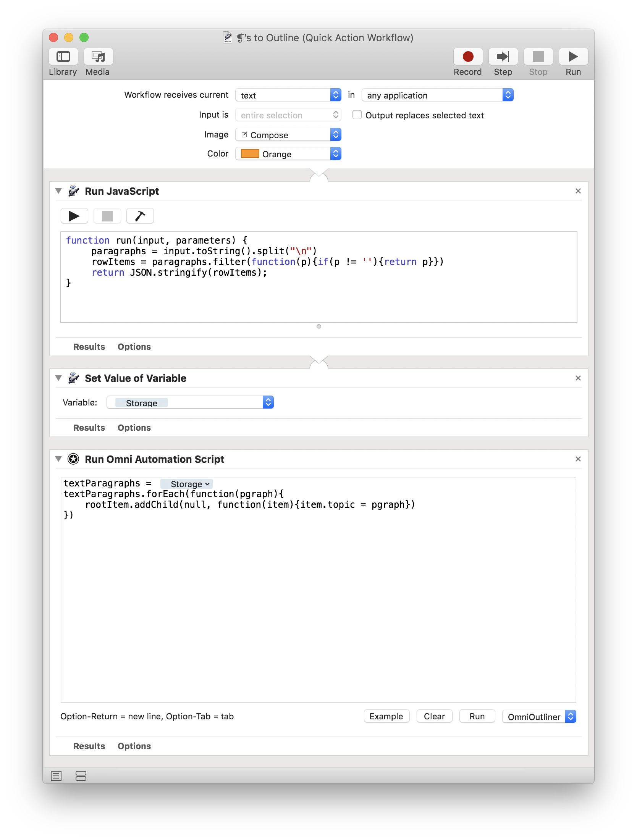Run the workflow from the toolbar

[x=573, y=57]
